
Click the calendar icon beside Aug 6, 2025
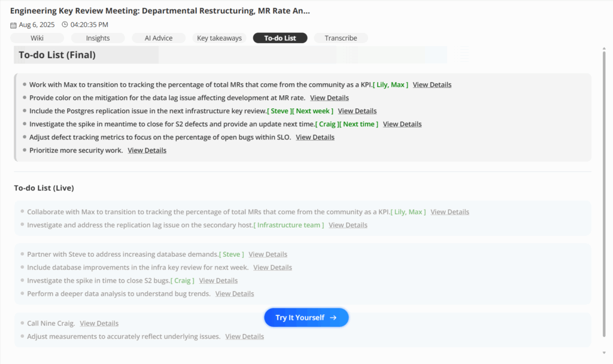point(13,25)
